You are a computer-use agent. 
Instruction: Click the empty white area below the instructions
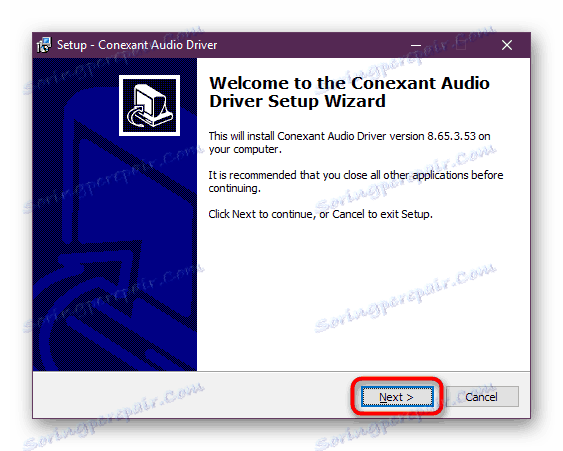[x=363, y=294]
